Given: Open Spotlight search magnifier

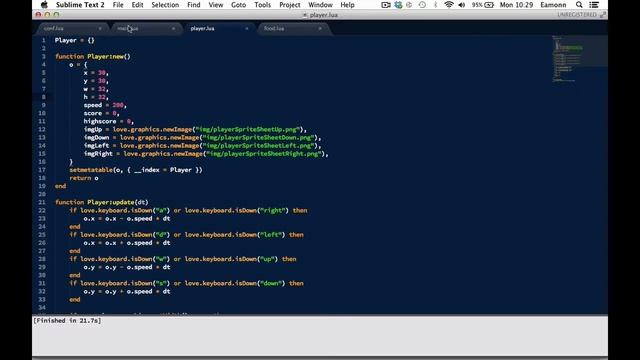Looking at the screenshot, I should [579, 5].
